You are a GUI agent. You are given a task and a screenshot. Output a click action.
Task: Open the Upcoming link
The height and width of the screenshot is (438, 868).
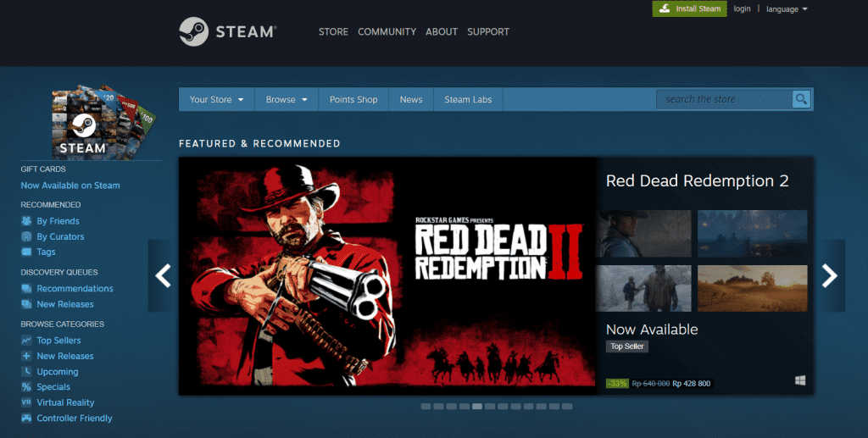pos(58,372)
